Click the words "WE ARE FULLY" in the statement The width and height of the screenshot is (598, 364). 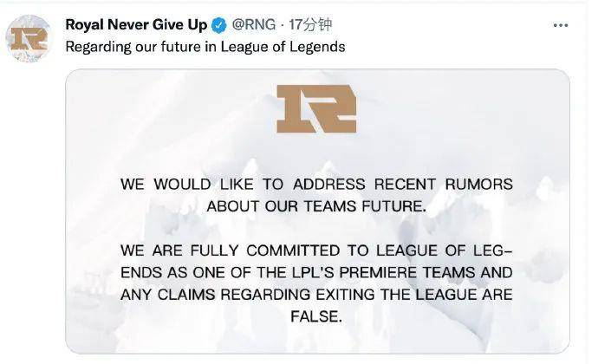[179, 250]
